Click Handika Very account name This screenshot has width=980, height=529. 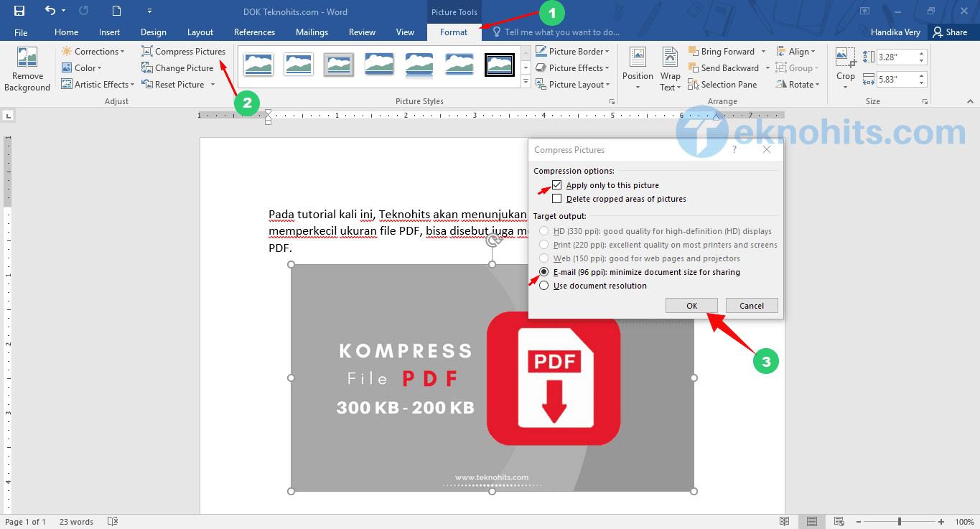point(895,32)
